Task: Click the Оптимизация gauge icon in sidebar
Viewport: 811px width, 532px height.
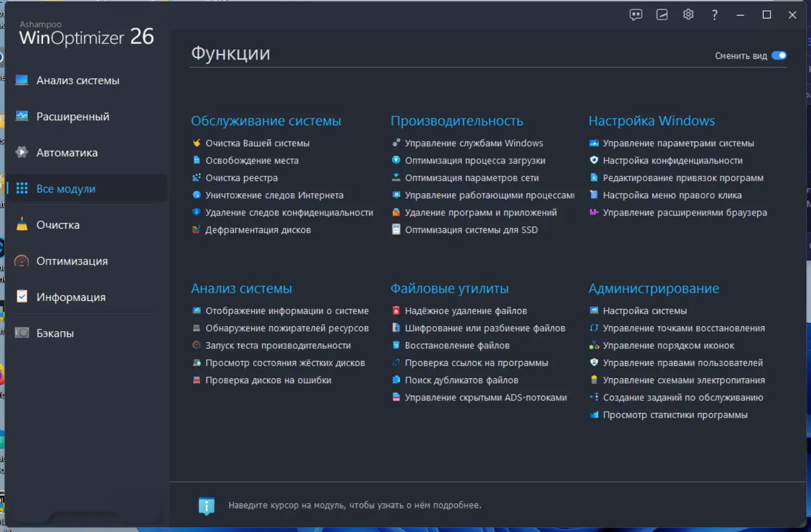Action: click(x=22, y=261)
